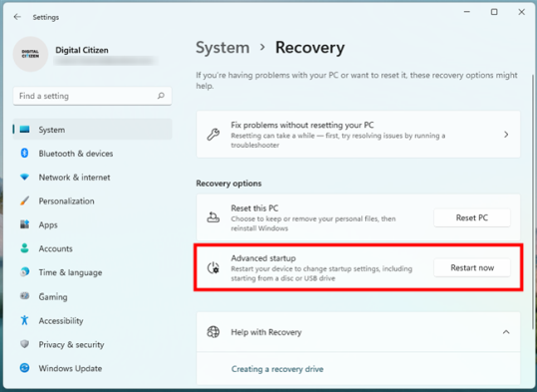Click the back arrow next to Settings
Image resolution: width=537 pixels, height=392 pixels.
[x=17, y=17]
